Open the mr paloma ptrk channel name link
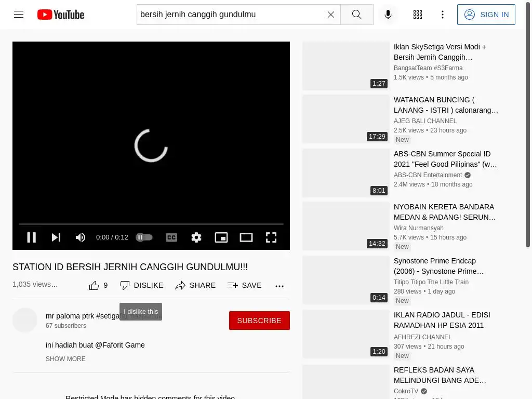 83,316
